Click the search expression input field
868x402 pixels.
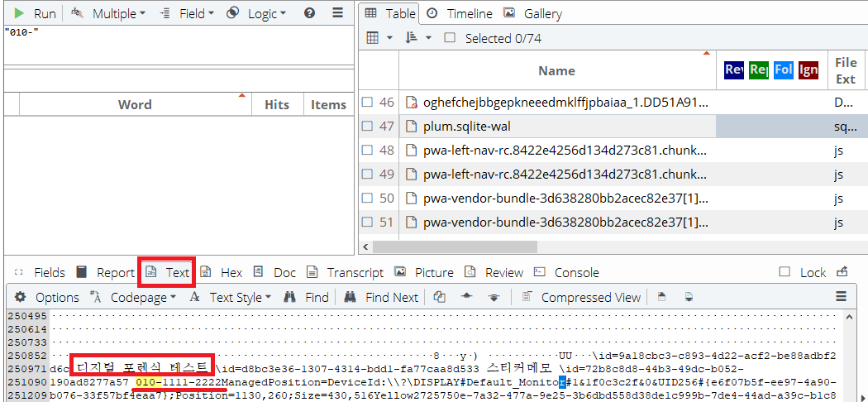click(178, 45)
